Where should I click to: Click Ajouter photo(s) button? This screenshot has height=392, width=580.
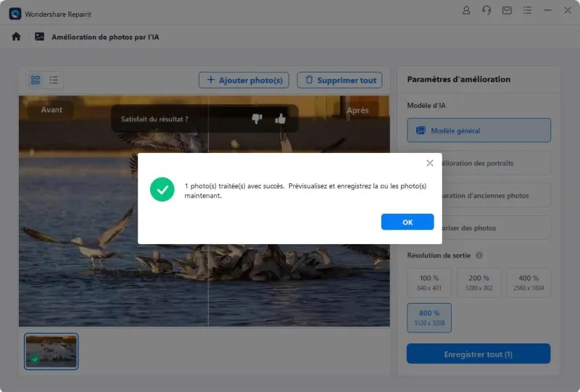click(244, 80)
